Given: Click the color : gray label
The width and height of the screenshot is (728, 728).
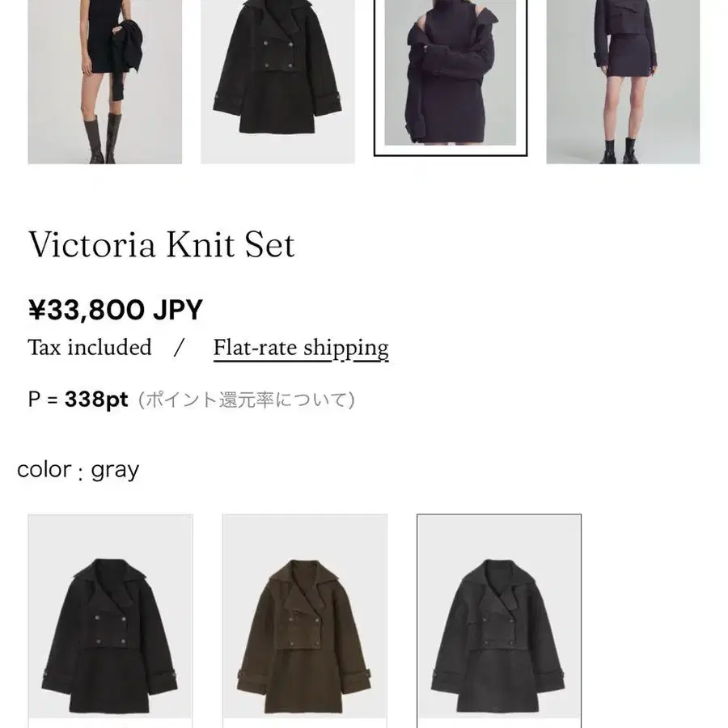Looking at the screenshot, I should [x=78, y=470].
